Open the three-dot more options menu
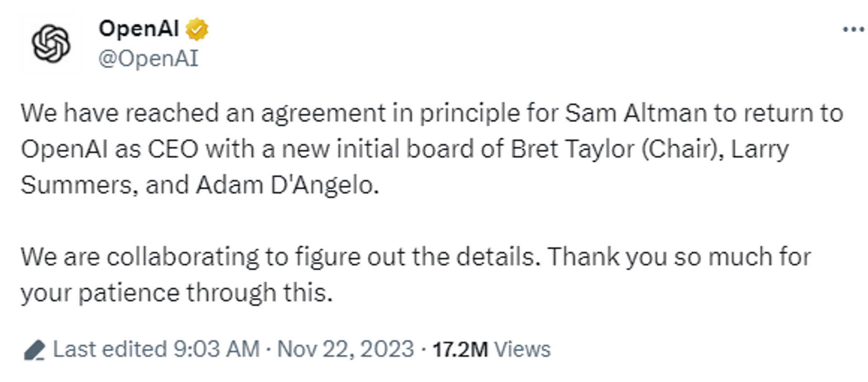Image resolution: width=868 pixels, height=382 pixels. tap(853, 30)
